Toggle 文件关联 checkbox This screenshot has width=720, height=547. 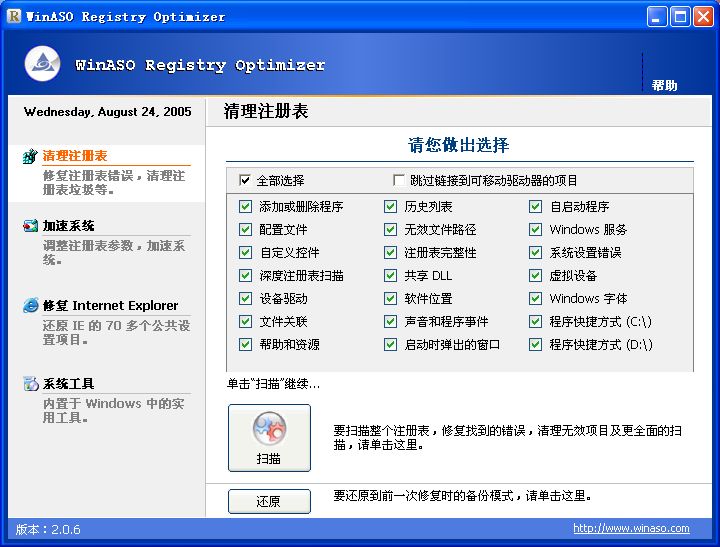(246, 321)
